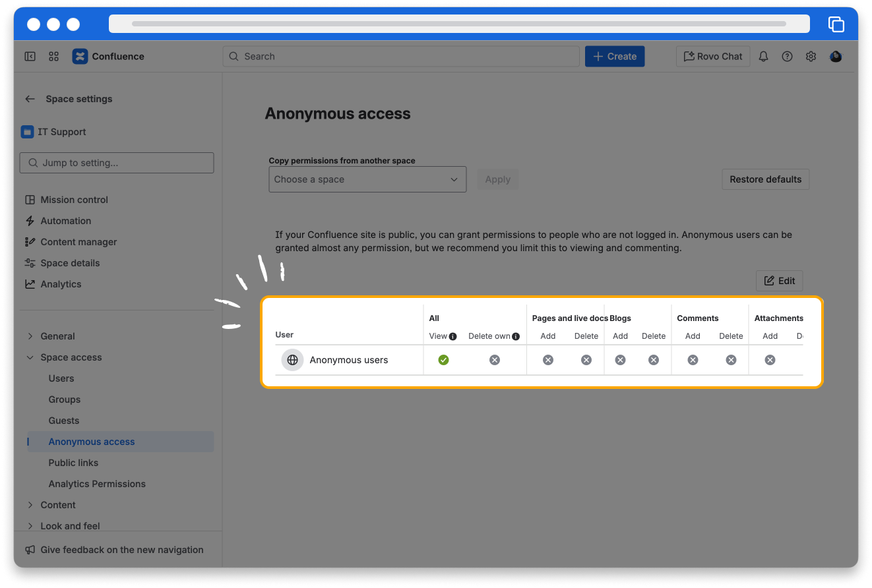
Task: Click the Jump to setting search field
Action: coord(117,163)
